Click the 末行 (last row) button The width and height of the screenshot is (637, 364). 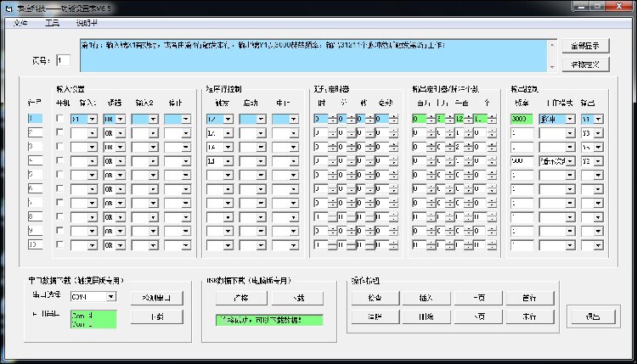pyautogui.click(x=530, y=317)
